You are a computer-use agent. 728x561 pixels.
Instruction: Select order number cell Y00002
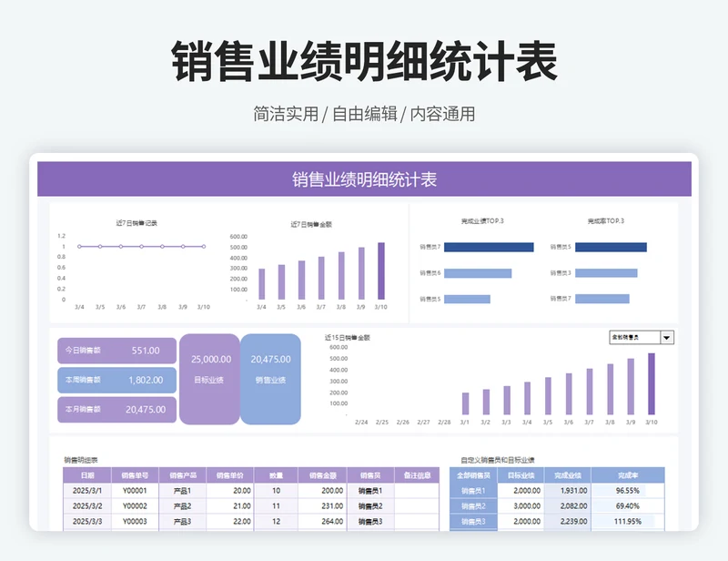(135, 506)
